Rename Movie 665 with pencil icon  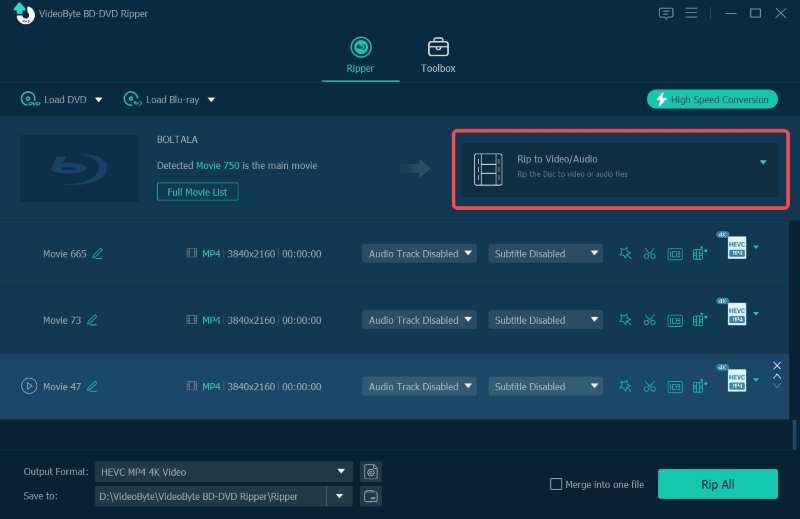tap(97, 254)
